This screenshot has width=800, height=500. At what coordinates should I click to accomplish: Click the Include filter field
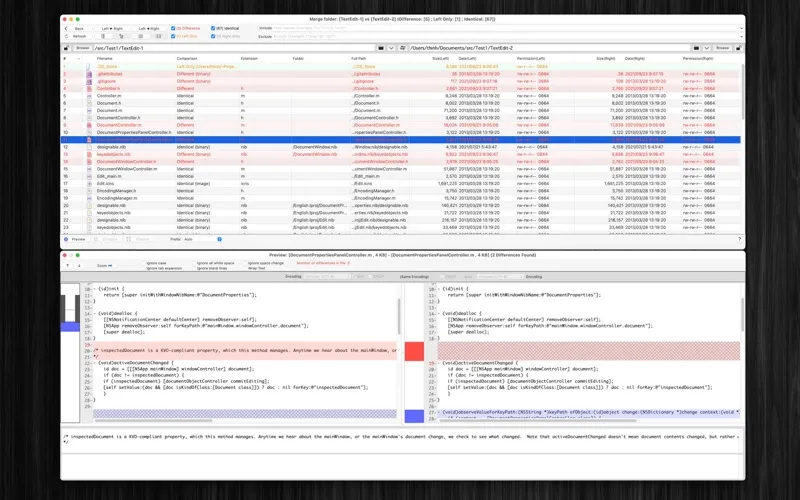[x=505, y=28]
